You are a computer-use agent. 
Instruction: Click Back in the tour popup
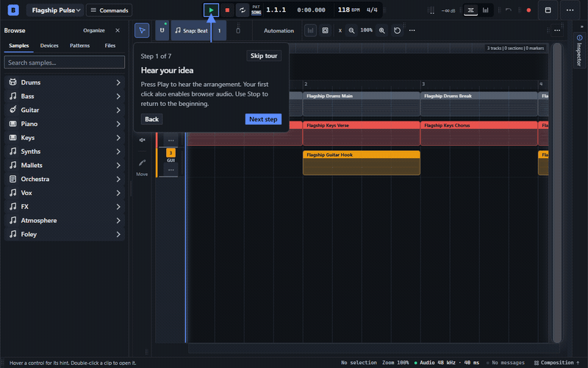tap(151, 119)
